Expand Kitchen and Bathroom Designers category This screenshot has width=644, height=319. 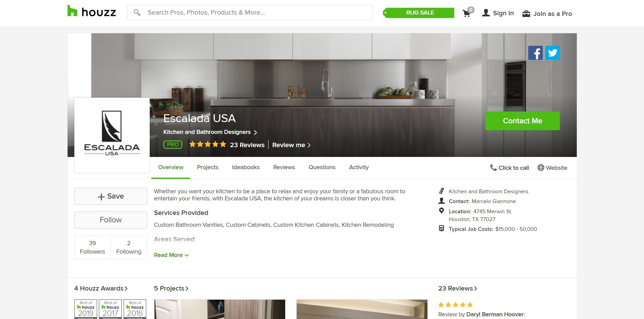pos(210,132)
